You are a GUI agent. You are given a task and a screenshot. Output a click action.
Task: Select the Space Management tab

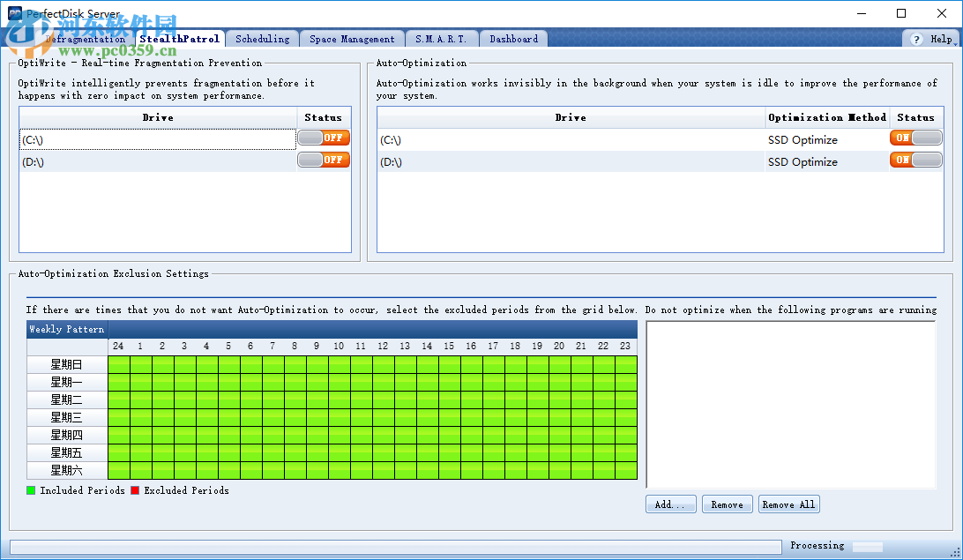click(351, 38)
